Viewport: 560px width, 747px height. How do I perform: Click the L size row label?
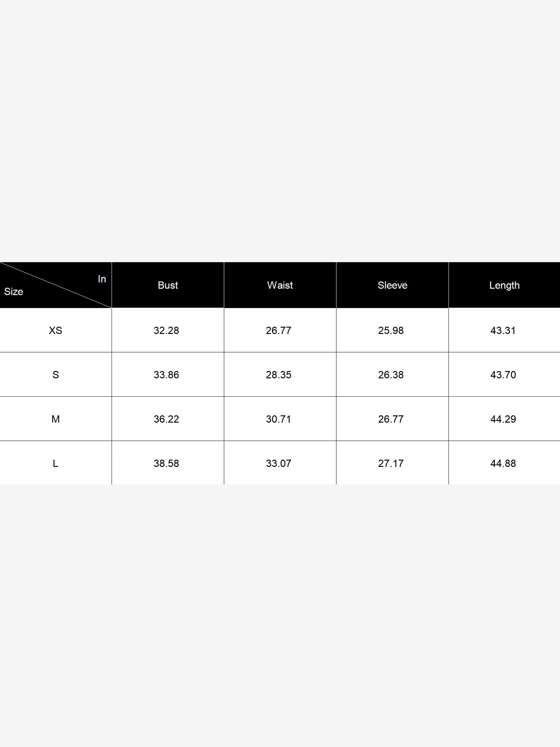click(56, 464)
